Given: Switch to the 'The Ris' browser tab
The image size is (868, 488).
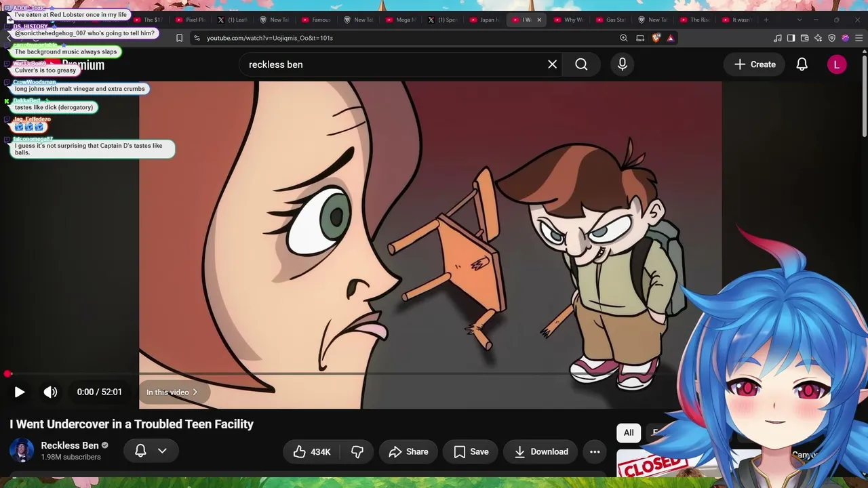Looking at the screenshot, I should click(694, 20).
